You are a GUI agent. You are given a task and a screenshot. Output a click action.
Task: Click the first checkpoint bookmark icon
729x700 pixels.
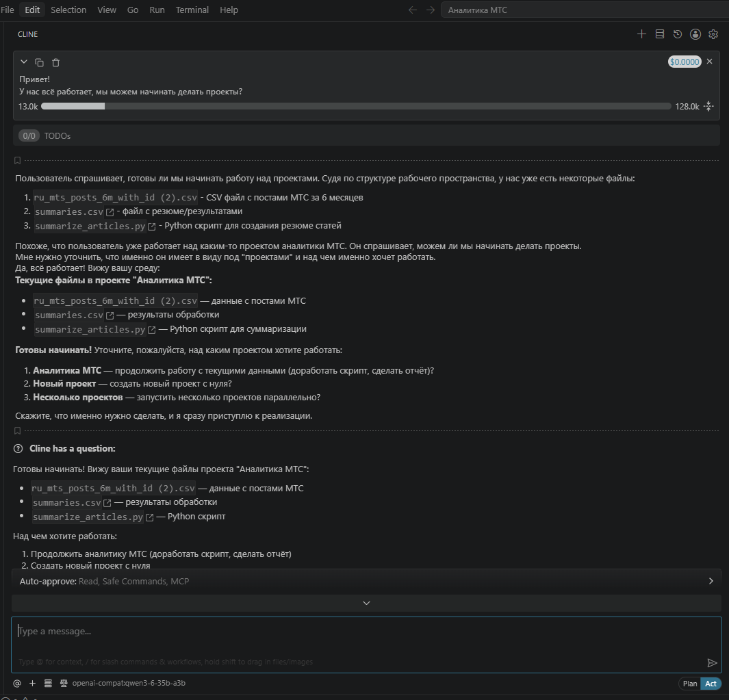click(x=18, y=160)
